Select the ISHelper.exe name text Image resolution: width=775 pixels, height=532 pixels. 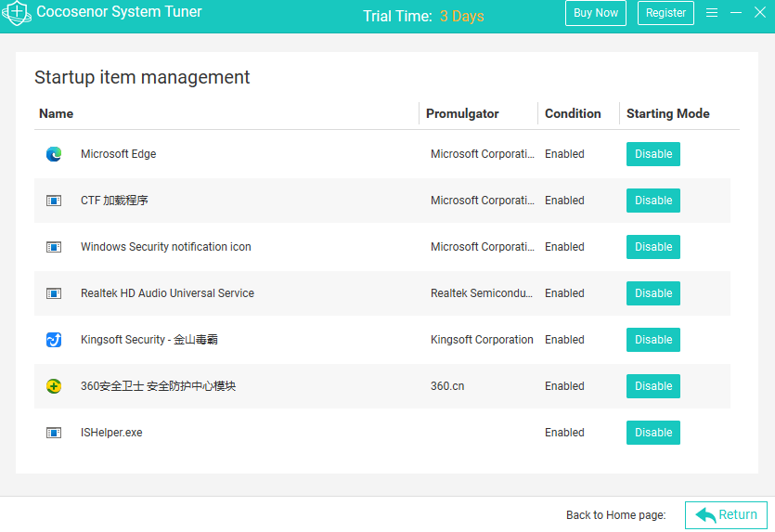coord(111,433)
